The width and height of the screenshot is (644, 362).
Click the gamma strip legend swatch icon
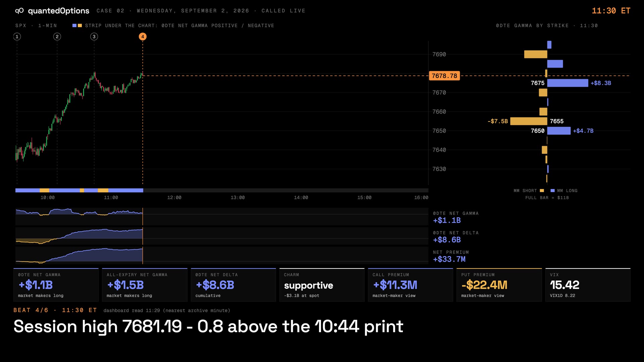[77, 25]
